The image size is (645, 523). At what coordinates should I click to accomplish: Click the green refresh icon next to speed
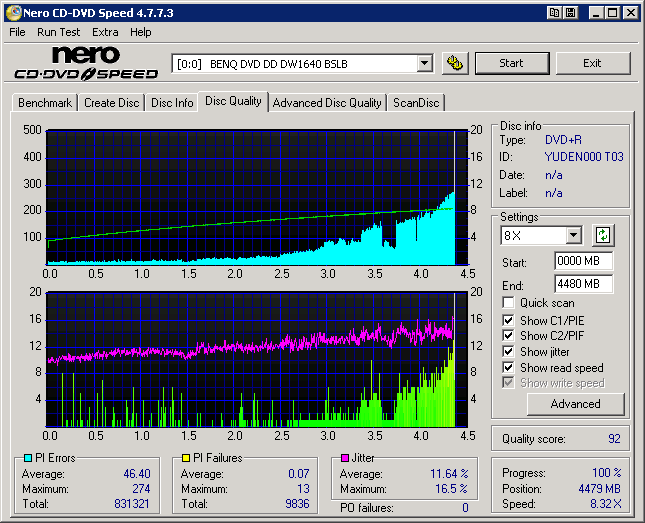603,236
